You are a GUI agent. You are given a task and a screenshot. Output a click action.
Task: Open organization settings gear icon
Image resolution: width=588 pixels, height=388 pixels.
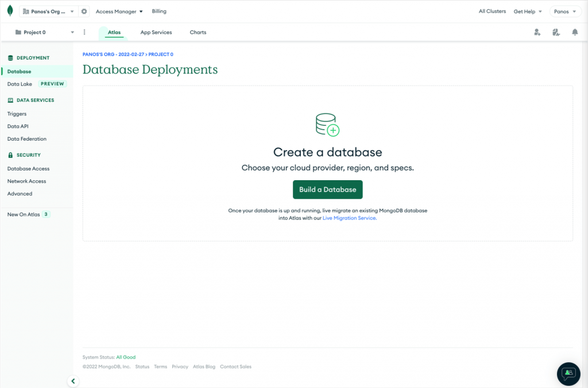tap(84, 11)
